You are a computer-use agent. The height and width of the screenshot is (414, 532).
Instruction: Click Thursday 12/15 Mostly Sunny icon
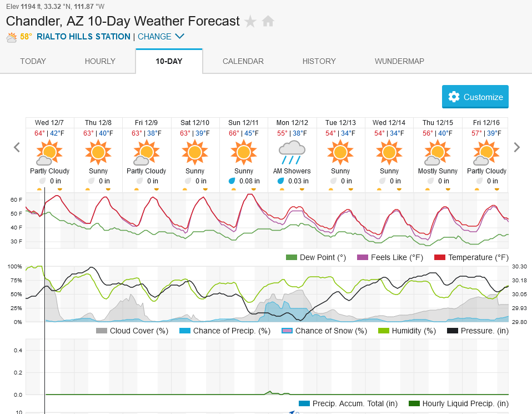[438, 152]
